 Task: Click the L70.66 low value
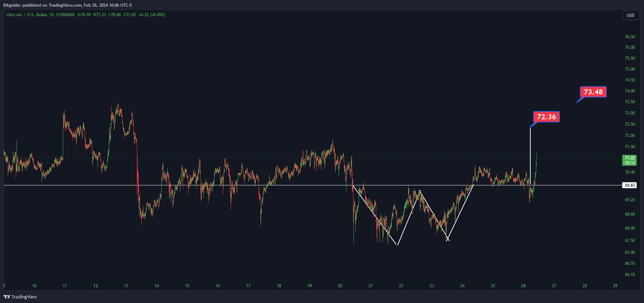[x=115, y=15]
